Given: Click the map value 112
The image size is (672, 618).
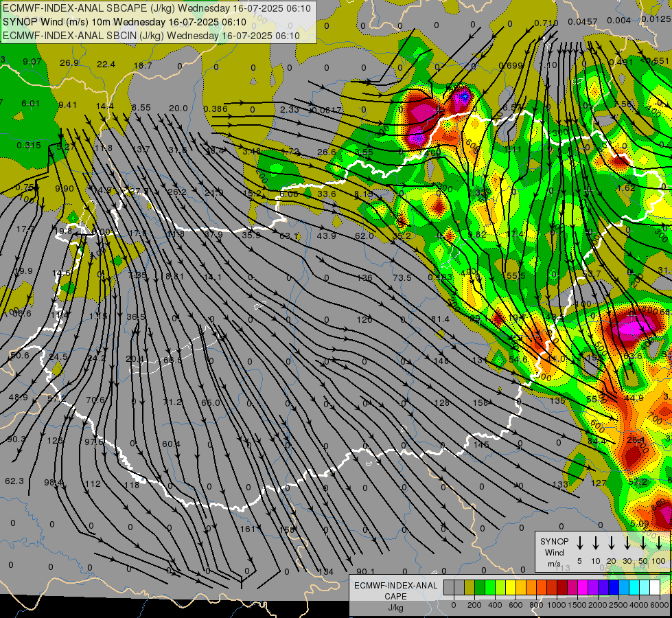Looking at the screenshot, I should [93, 484].
